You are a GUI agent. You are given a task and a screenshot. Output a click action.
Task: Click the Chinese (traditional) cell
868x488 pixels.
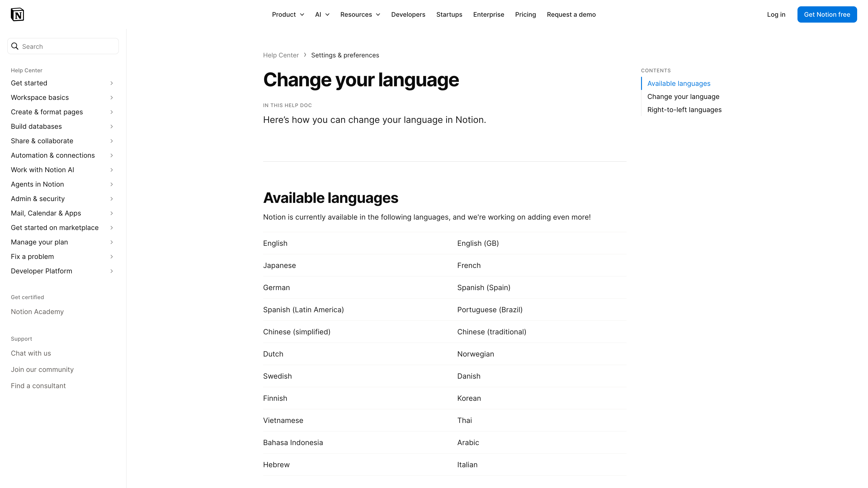[492, 332]
